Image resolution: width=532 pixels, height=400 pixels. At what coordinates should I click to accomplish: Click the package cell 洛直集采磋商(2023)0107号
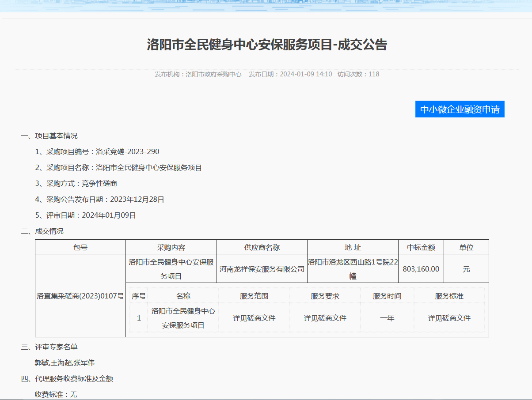click(x=80, y=296)
